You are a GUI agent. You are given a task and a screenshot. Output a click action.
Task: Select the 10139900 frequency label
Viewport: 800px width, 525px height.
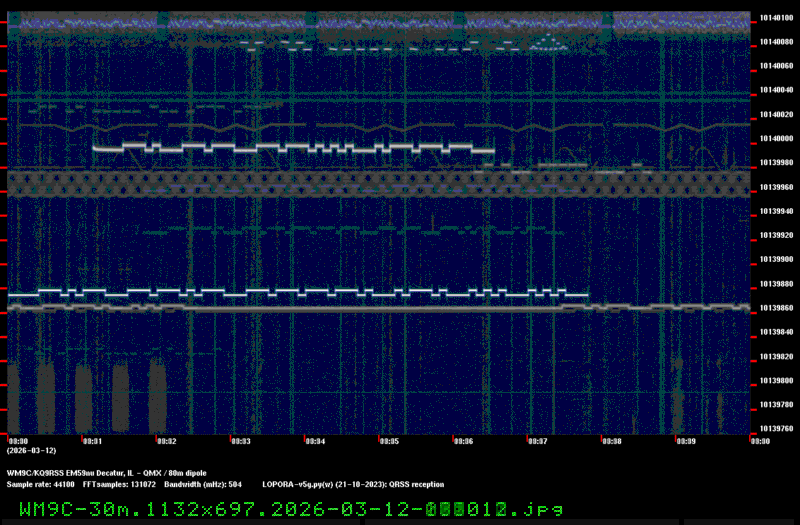click(x=776, y=260)
